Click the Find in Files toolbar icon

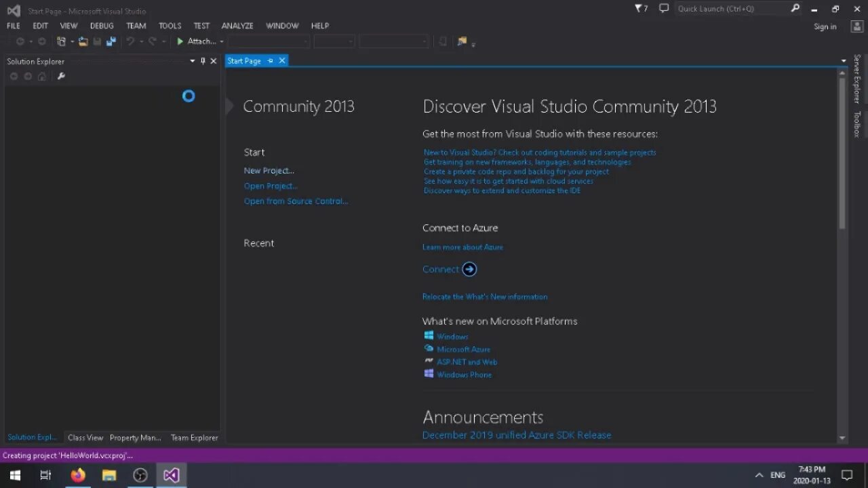(462, 41)
